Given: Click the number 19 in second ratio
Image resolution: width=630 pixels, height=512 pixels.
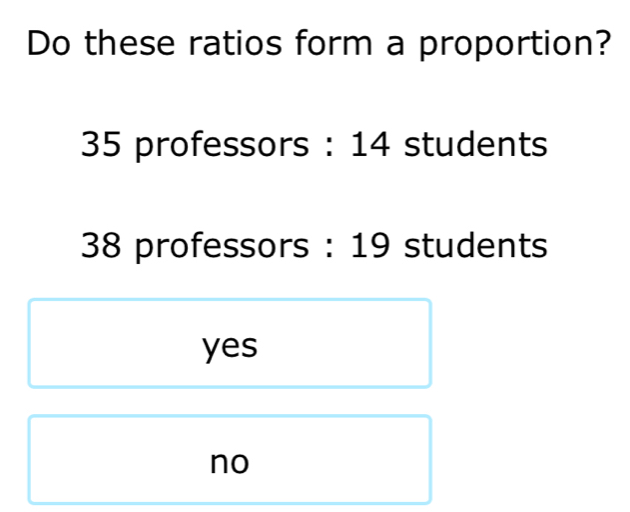Looking at the screenshot, I should [370, 245].
